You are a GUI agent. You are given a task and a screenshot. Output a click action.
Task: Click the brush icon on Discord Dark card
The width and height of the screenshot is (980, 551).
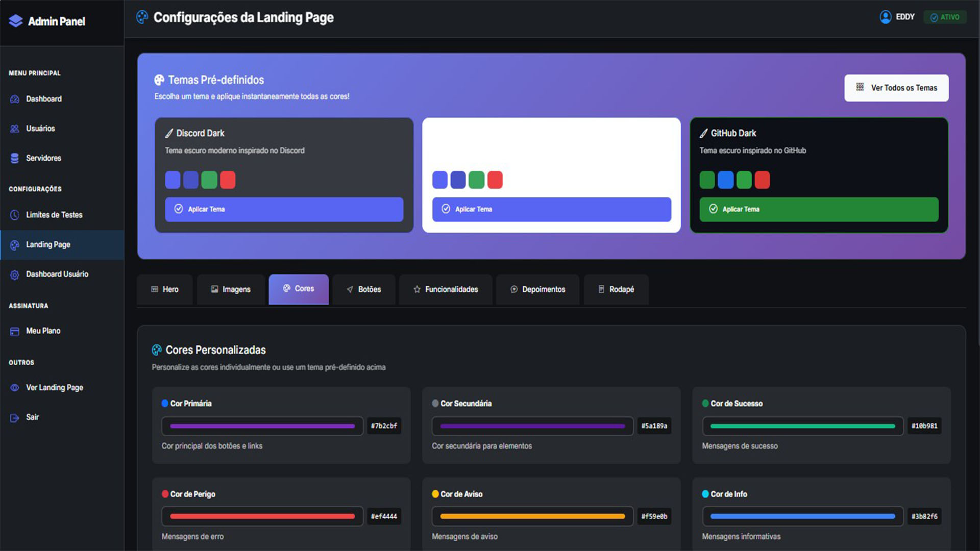point(169,133)
